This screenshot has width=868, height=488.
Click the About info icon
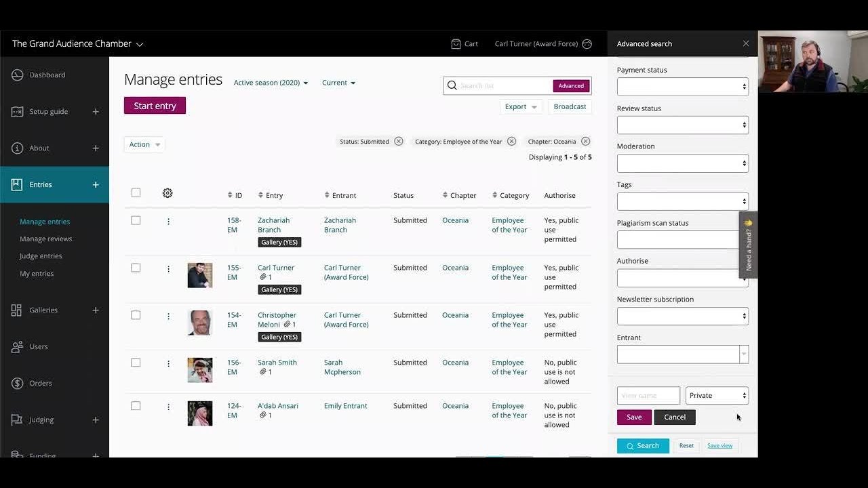pos(18,148)
